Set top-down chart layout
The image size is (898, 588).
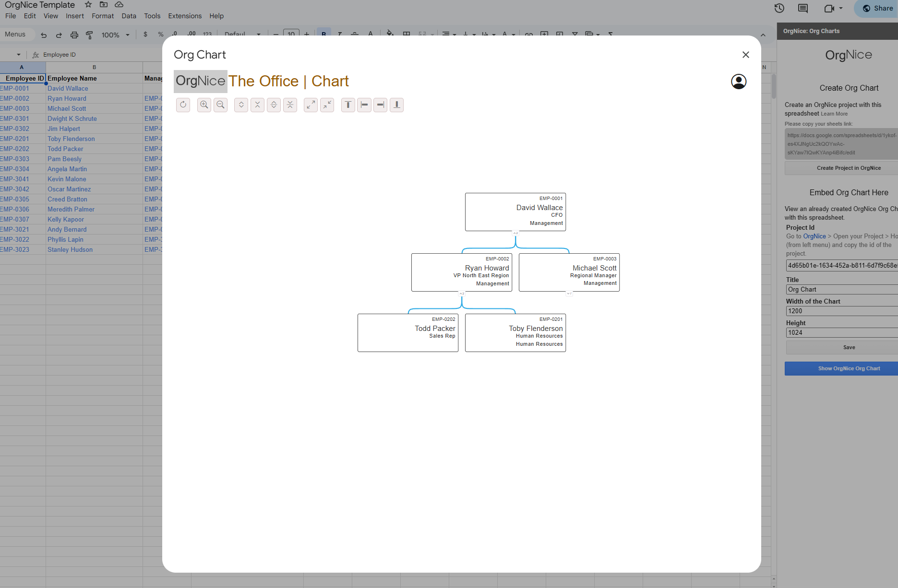[x=348, y=105]
